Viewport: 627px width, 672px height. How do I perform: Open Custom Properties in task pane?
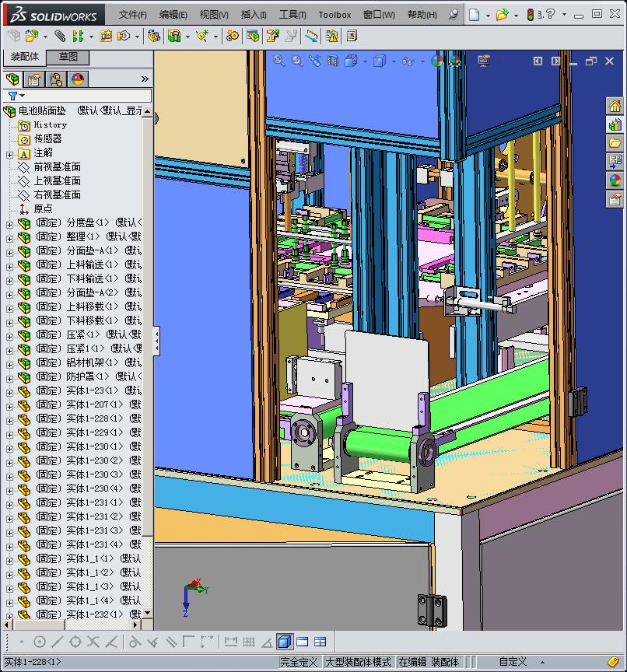615,199
